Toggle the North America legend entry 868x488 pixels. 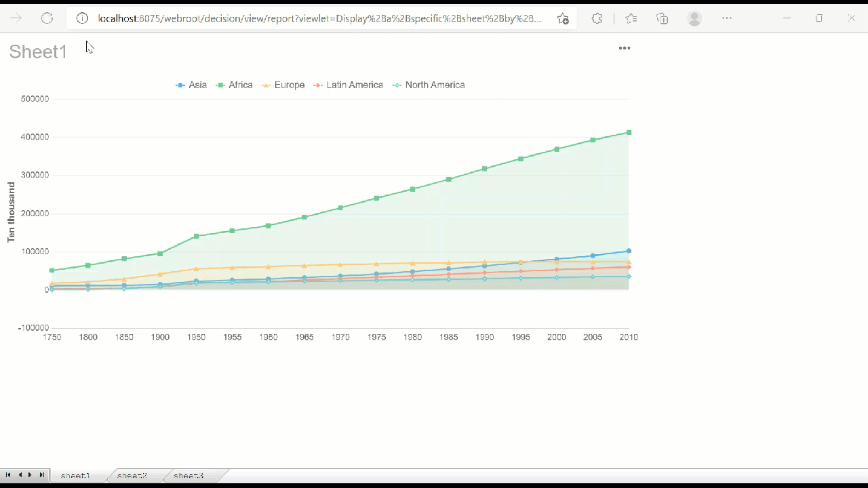429,85
